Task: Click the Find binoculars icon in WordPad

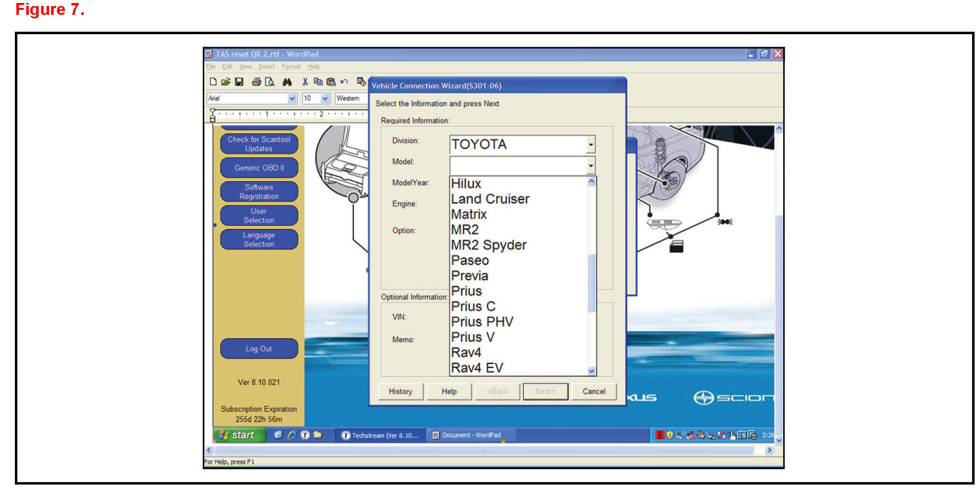Action: click(x=287, y=82)
